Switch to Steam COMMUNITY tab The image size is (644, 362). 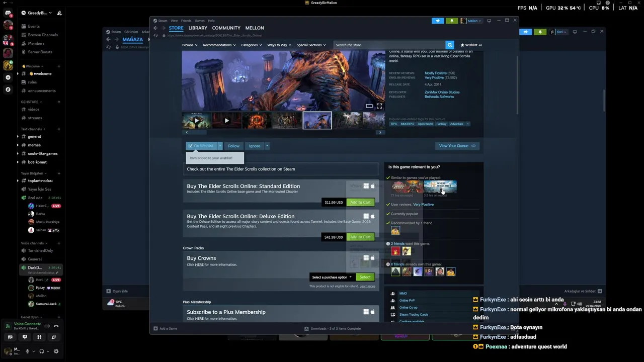pos(226,28)
